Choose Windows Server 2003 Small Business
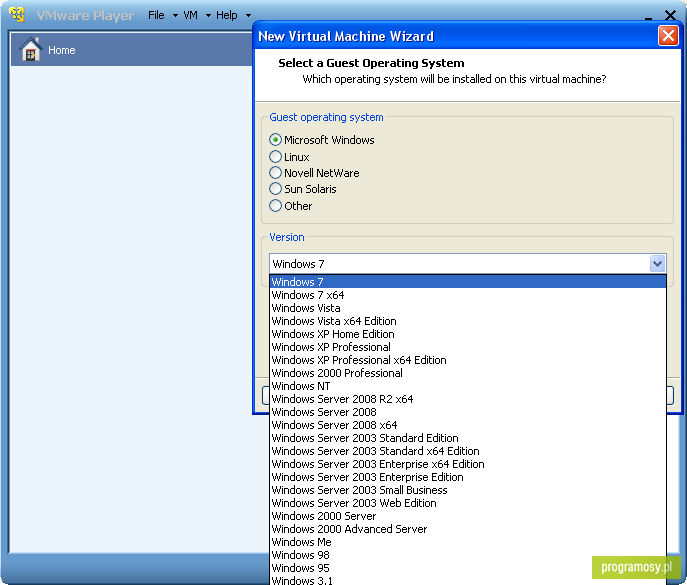 coord(468,490)
